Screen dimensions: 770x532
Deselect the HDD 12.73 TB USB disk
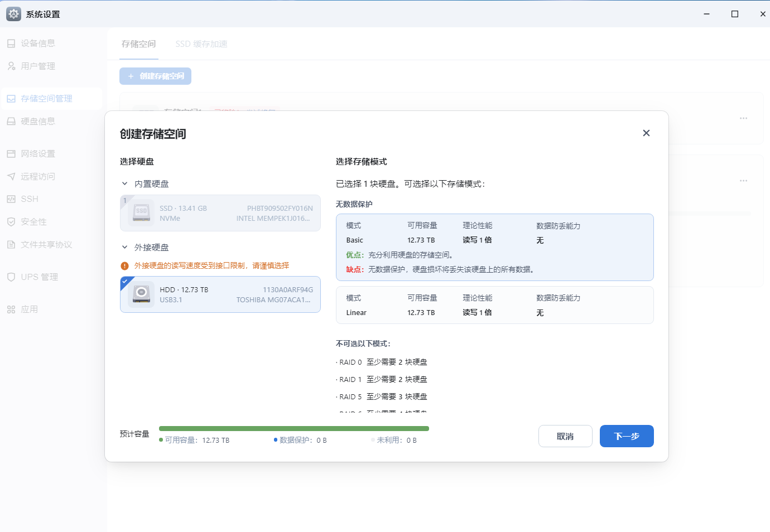tap(220, 294)
